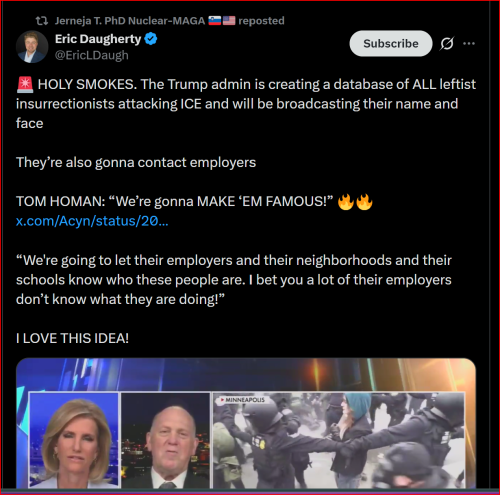Play the embedded video's Minneapolis footage panel
This screenshot has width=500, height=495.
(339, 440)
